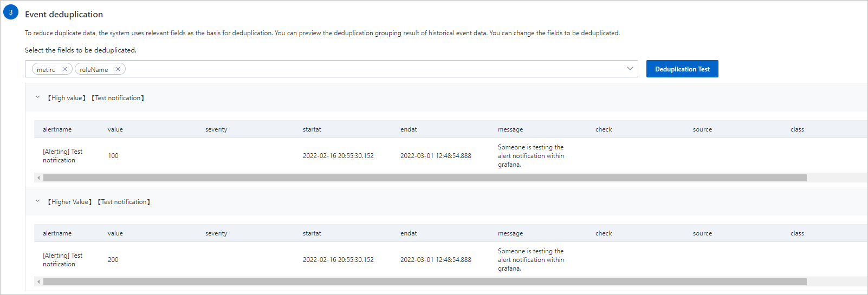Select the metirc tag label
Image resolution: width=868 pixels, height=295 pixels.
click(46, 70)
